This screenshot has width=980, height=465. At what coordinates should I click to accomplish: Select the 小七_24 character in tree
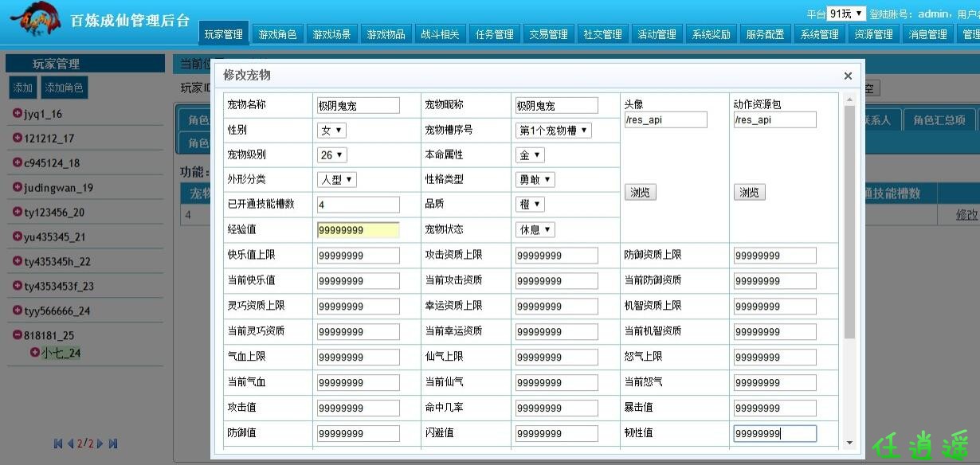[61, 353]
